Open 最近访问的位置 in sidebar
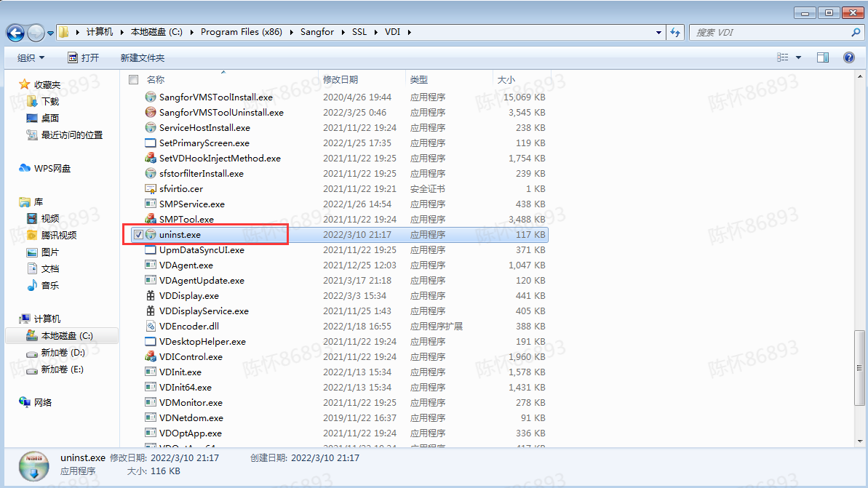 point(65,135)
